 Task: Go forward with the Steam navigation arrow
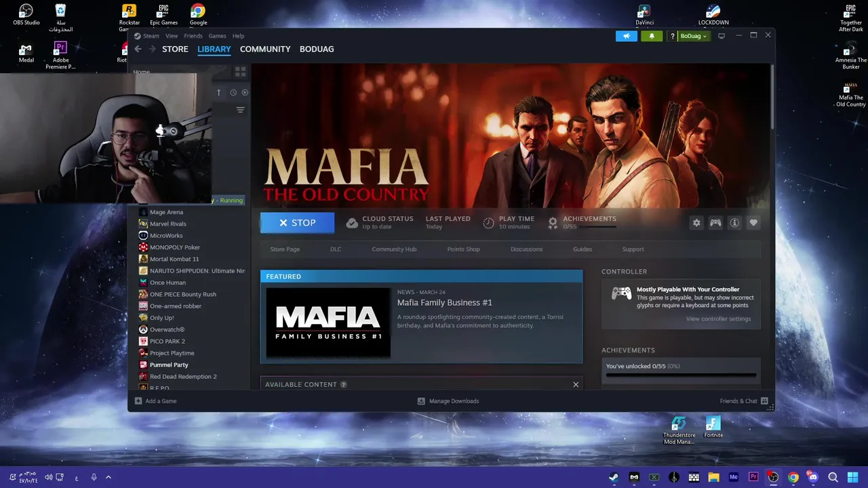tap(152, 49)
